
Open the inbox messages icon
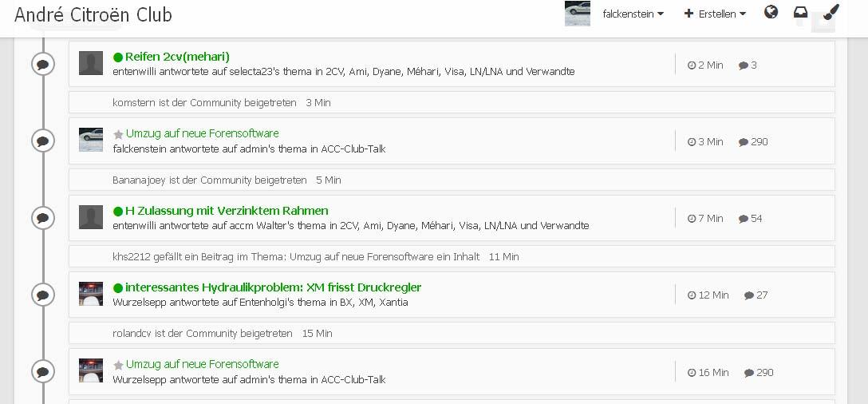coord(800,12)
